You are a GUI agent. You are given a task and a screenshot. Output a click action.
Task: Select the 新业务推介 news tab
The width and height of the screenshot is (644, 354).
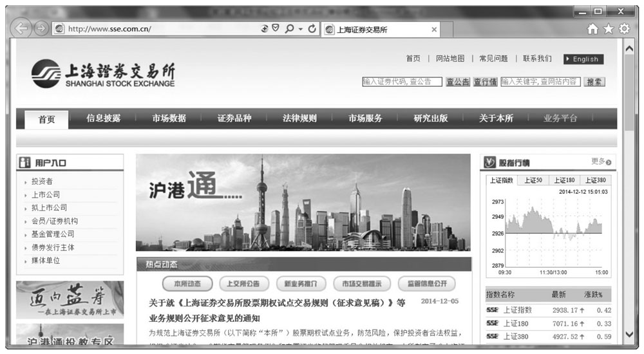301,283
